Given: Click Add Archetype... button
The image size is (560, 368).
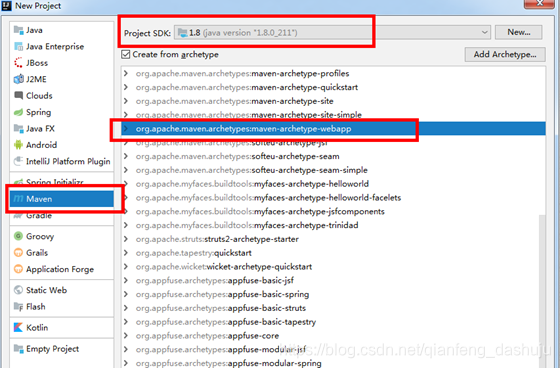Looking at the screenshot, I should point(505,54).
